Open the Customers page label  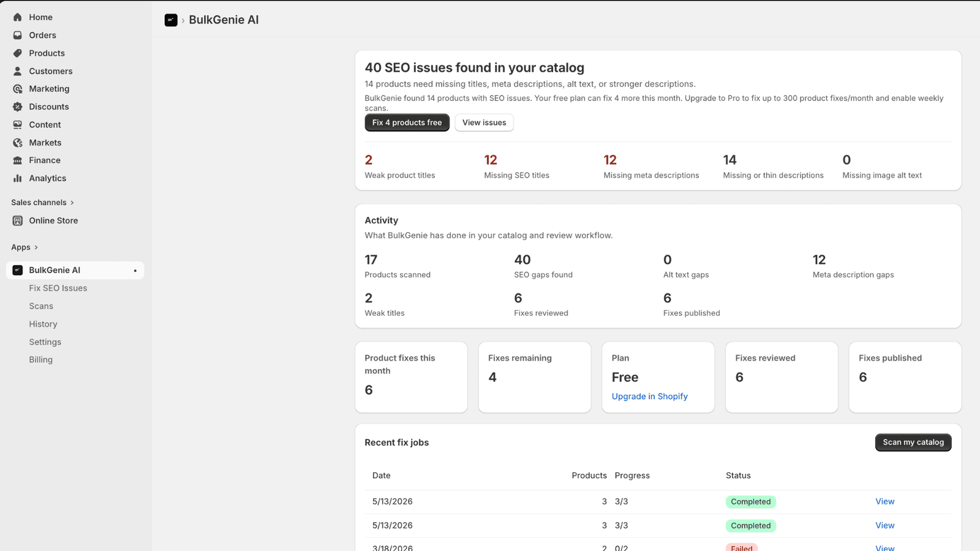click(x=51, y=71)
